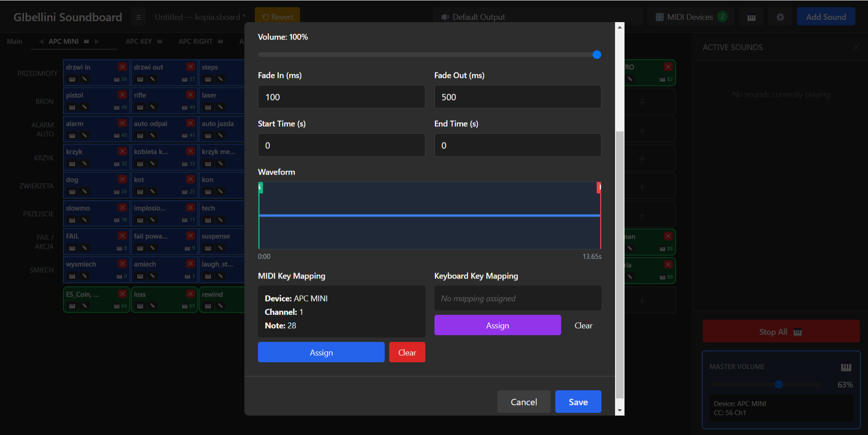Click Save in the sound dialog
The height and width of the screenshot is (435, 868).
[578, 402]
